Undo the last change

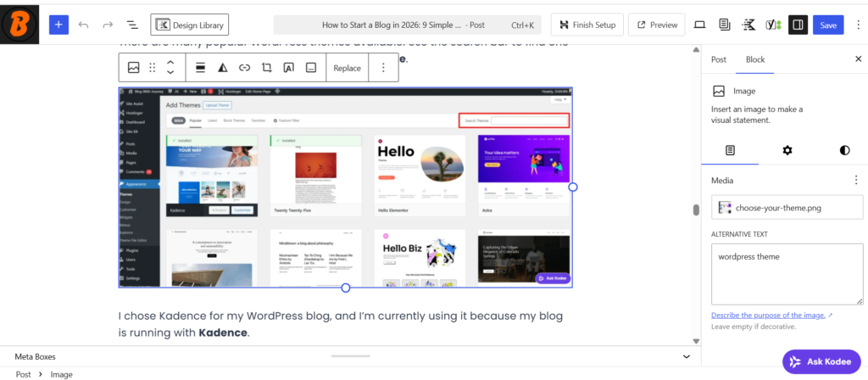[84, 25]
